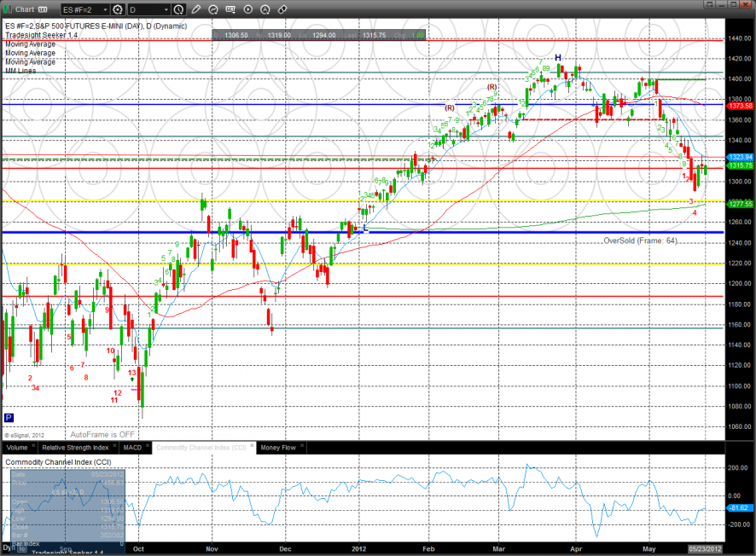Close the Commodity Channel Index tab
756x556 pixels.
click(252, 446)
